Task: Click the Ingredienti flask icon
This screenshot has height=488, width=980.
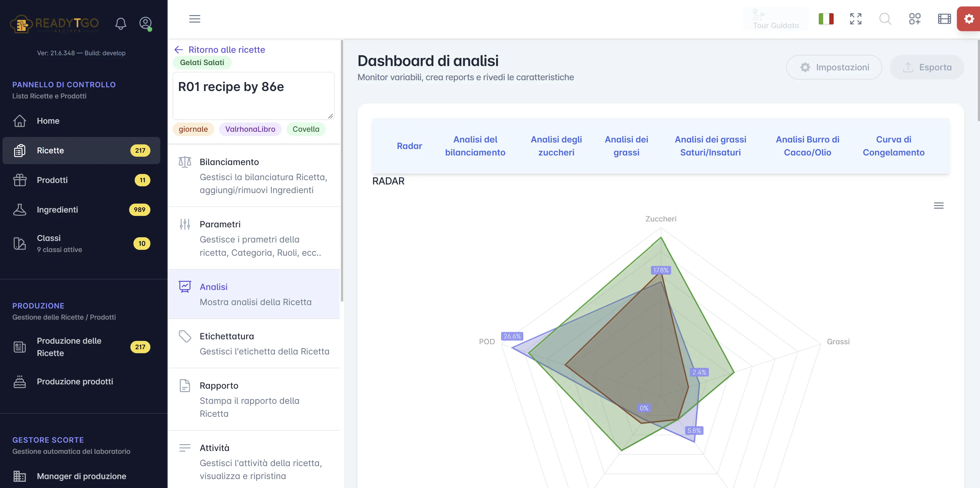Action: point(20,209)
